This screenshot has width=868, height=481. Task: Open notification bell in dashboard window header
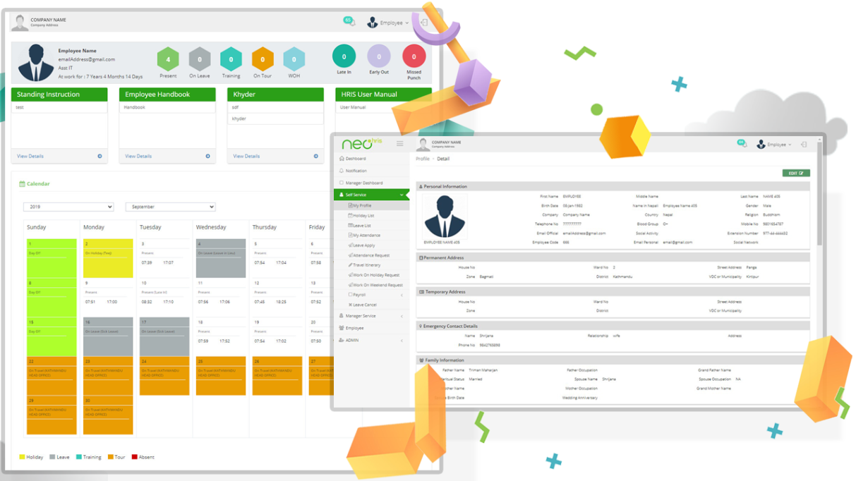click(349, 21)
